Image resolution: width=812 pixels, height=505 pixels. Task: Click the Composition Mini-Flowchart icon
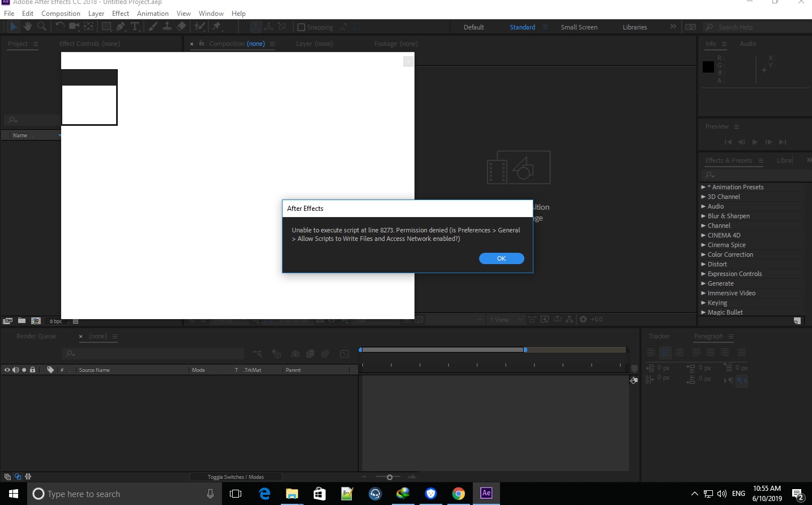(x=258, y=354)
